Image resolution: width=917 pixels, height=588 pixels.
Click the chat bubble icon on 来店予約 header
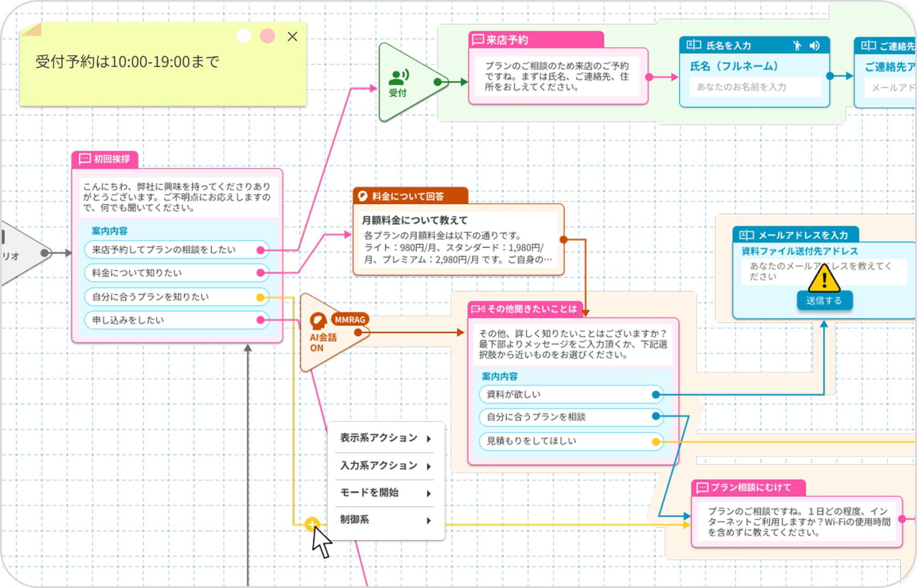tap(478, 40)
